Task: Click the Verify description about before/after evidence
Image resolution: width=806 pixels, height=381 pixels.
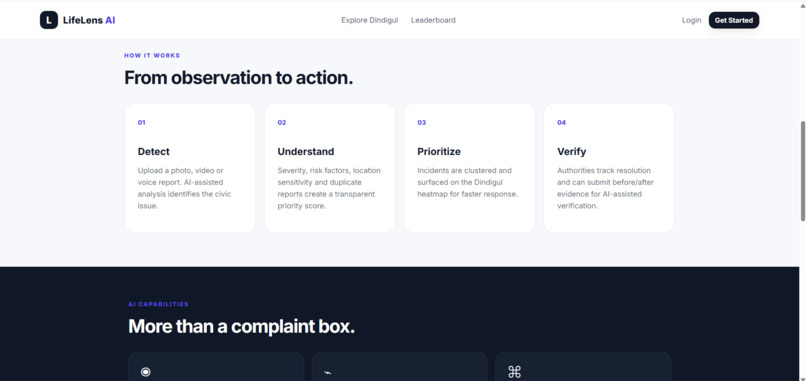Action: point(606,188)
